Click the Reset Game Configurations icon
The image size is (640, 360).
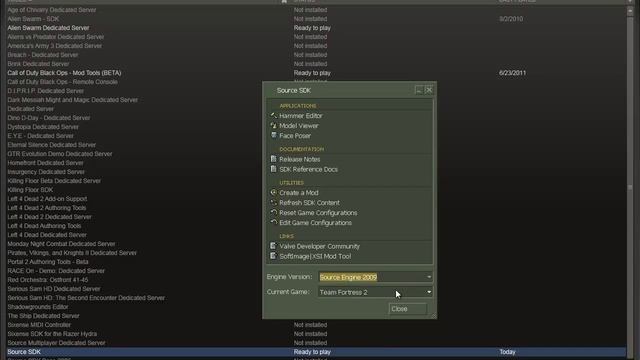tap(274, 212)
